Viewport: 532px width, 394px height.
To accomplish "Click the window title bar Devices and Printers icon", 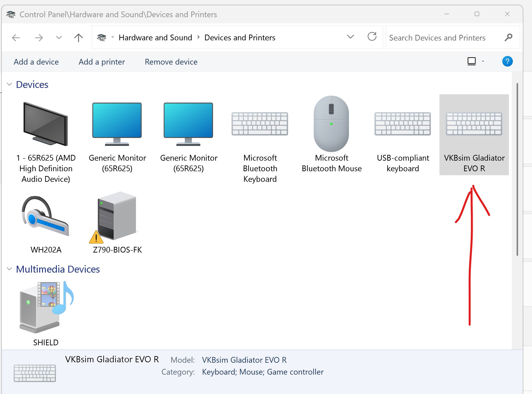I will [11, 14].
